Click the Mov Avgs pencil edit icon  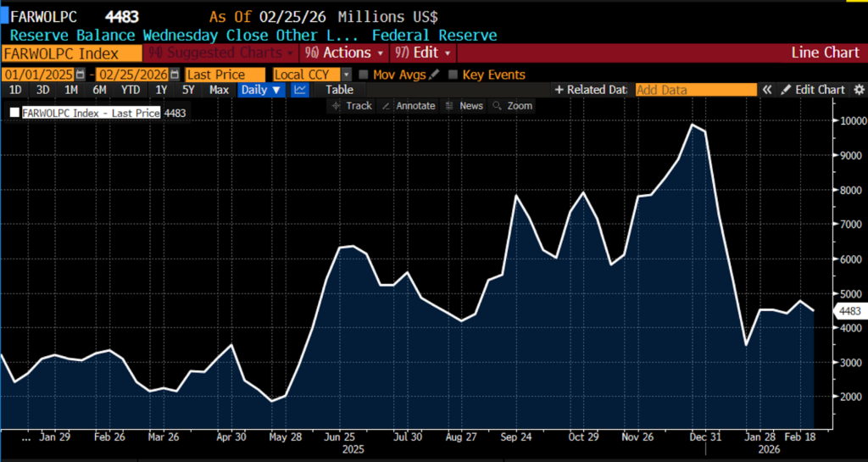[x=434, y=75]
